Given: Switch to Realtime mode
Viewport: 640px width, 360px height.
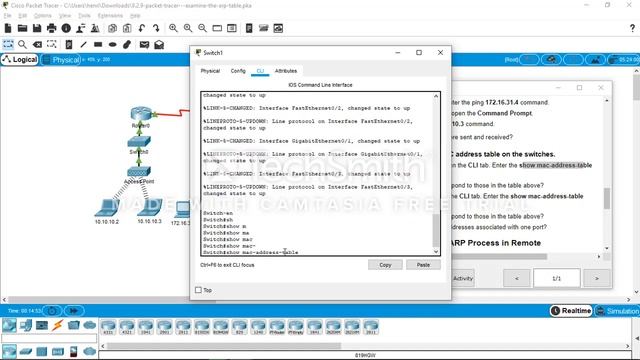Looking at the screenshot, I should pos(571,311).
